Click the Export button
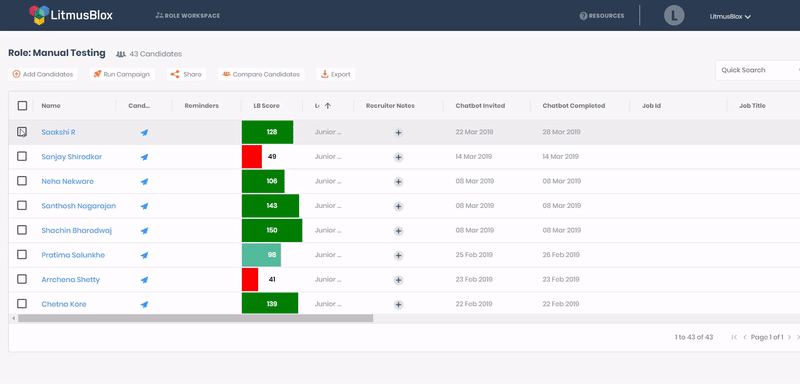The image size is (800, 384). click(x=336, y=74)
